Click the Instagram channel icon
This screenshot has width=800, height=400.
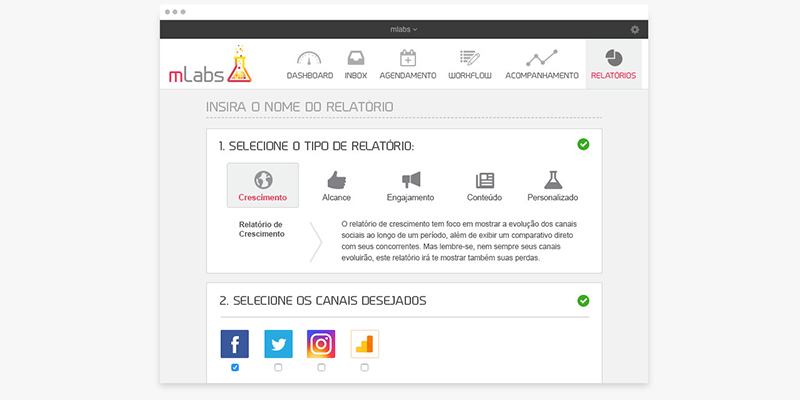click(x=321, y=344)
